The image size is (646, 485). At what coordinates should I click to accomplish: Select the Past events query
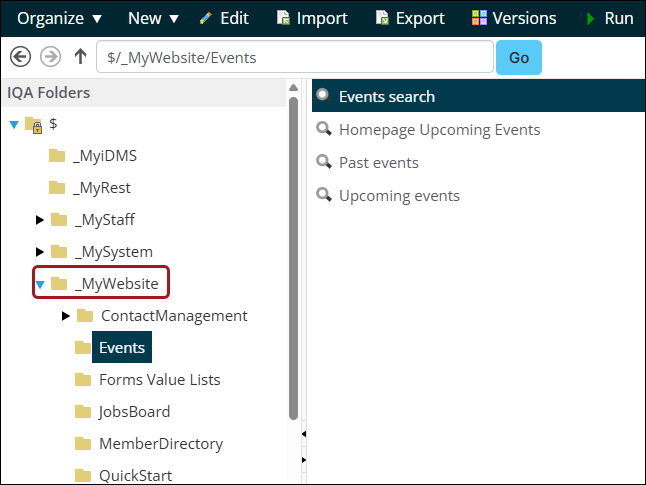pos(378,163)
